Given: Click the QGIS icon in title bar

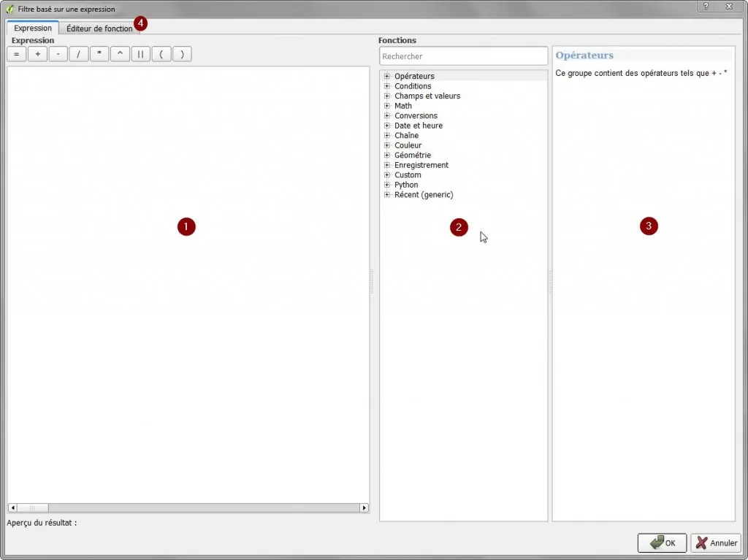Looking at the screenshot, I should (10, 9).
